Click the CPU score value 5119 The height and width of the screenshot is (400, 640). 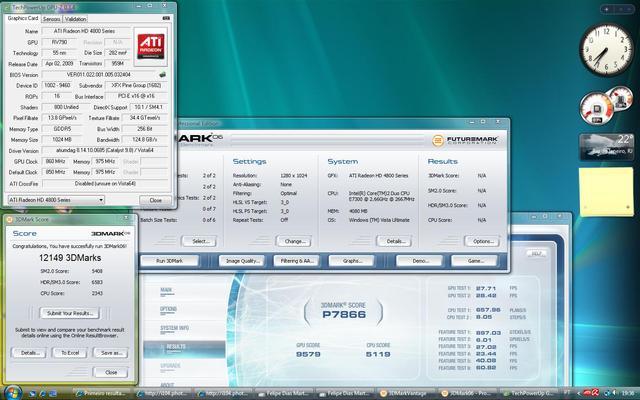[x=378, y=354]
